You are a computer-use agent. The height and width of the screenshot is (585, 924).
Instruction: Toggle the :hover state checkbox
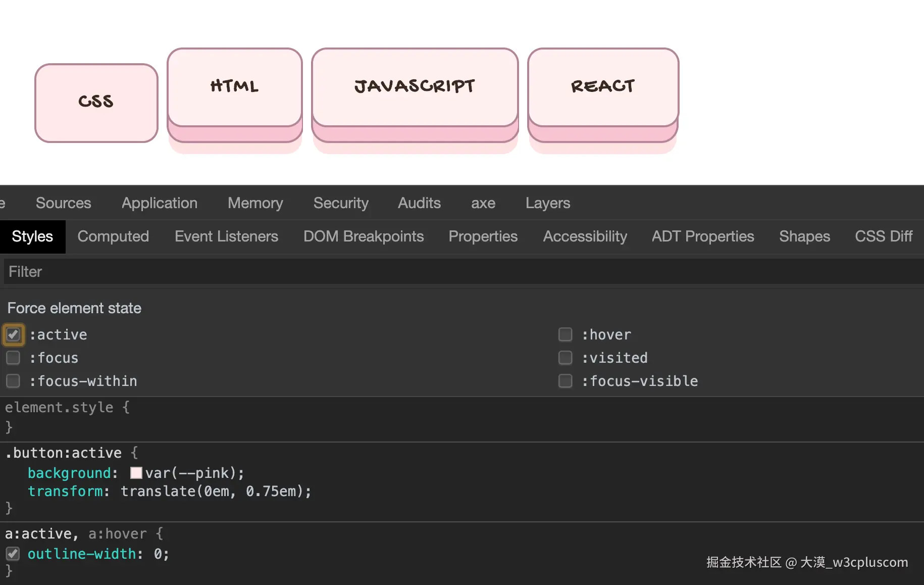click(565, 334)
